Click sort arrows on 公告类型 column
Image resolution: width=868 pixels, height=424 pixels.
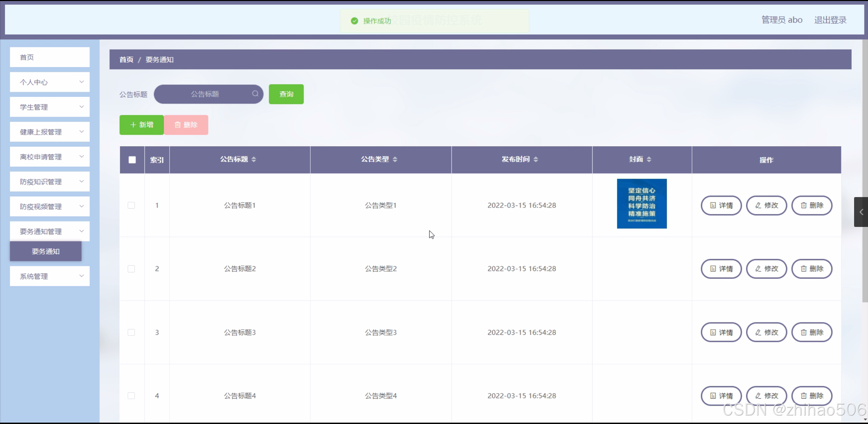point(395,159)
